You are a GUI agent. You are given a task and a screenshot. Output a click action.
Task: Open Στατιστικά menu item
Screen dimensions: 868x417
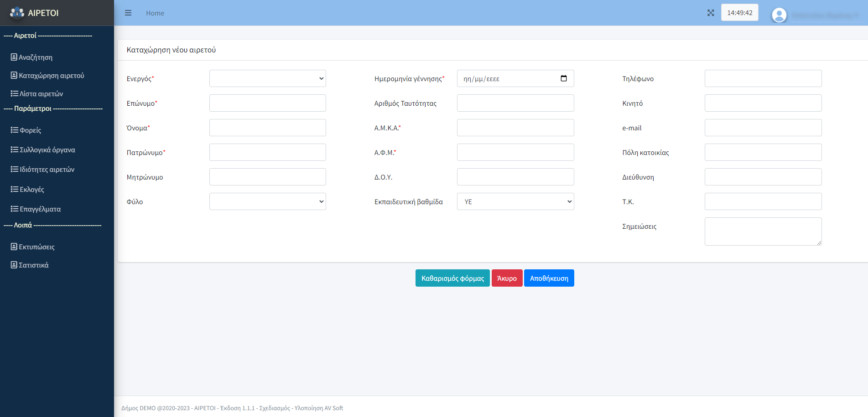coord(34,265)
